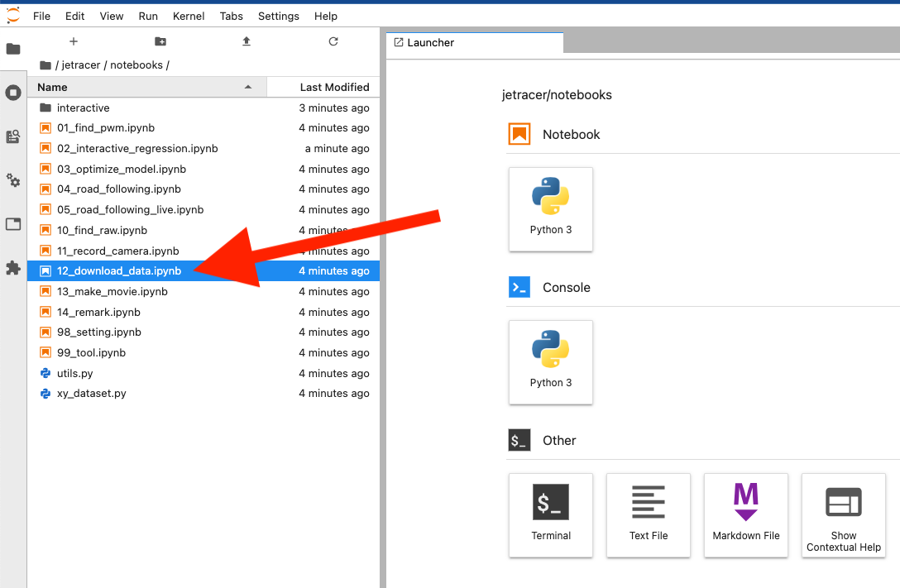Sort files by Last Modified header
Image resolution: width=900 pixels, height=588 pixels.
tap(323, 87)
